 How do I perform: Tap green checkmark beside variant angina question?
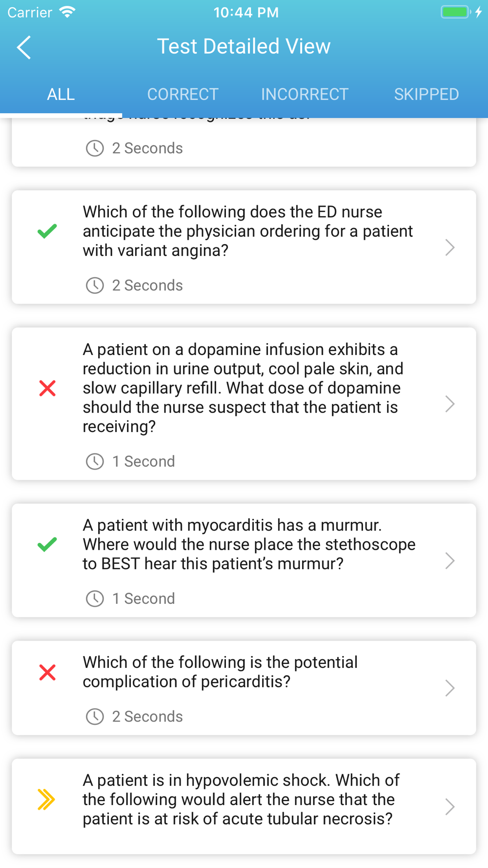click(x=47, y=231)
